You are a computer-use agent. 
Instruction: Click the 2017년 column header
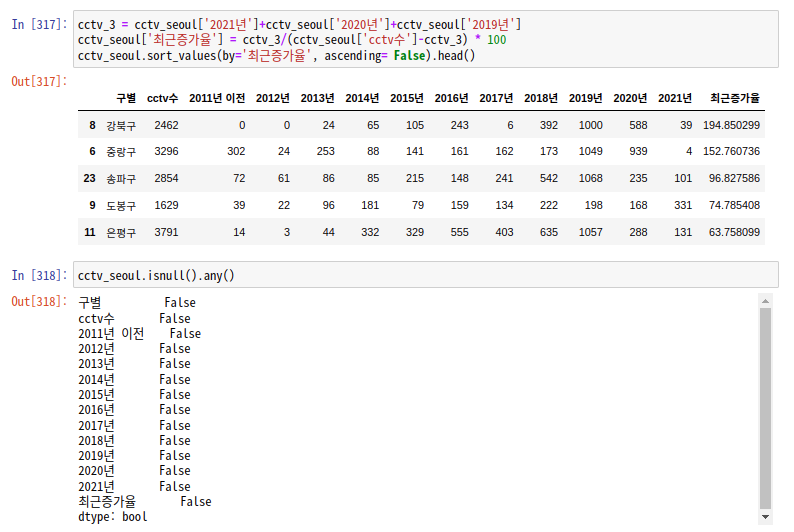click(496, 98)
